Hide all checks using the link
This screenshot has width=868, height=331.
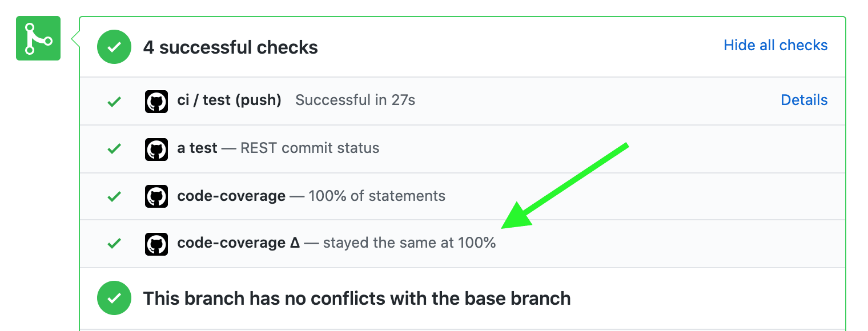pyautogui.click(x=775, y=45)
